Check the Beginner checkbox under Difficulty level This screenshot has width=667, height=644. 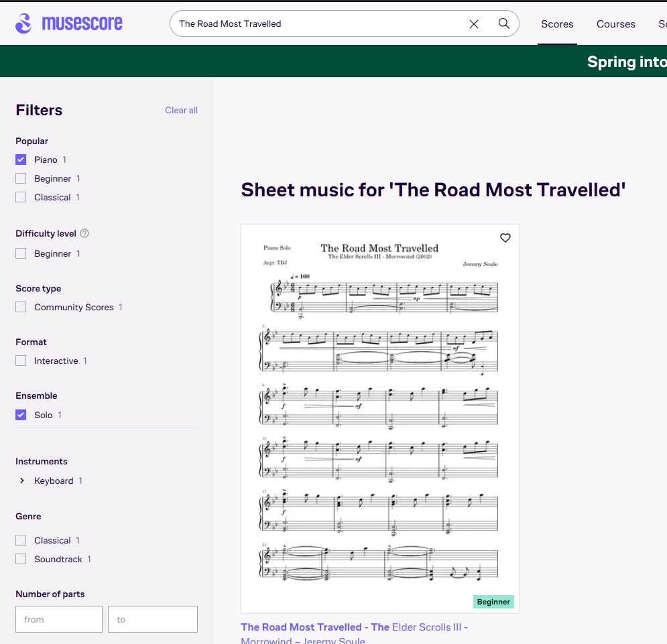click(21, 253)
